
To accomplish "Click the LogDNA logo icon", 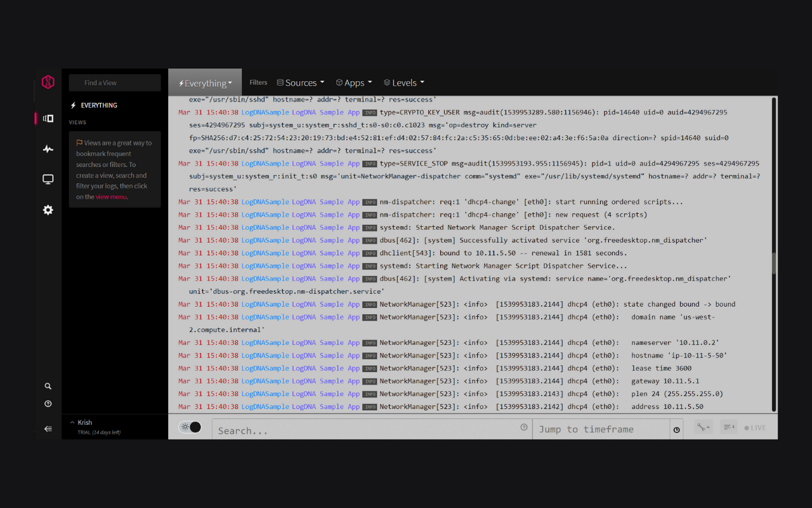I will click(x=48, y=82).
